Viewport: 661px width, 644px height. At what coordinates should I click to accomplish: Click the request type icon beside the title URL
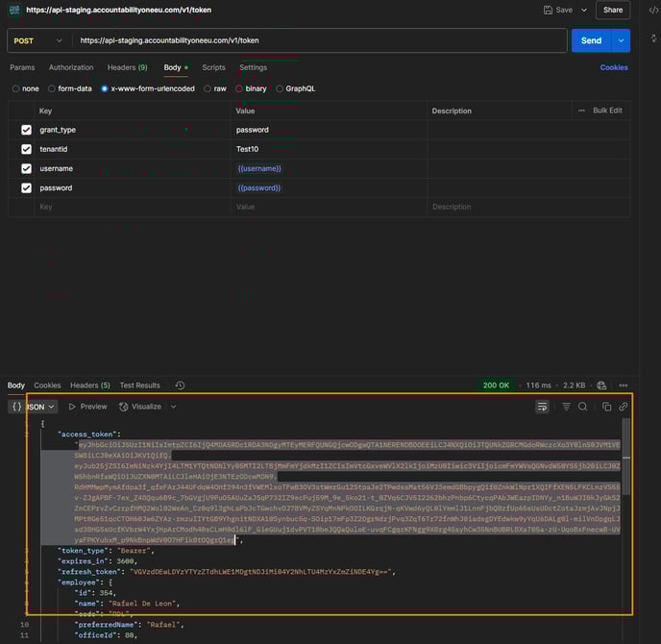click(x=14, y=10)
